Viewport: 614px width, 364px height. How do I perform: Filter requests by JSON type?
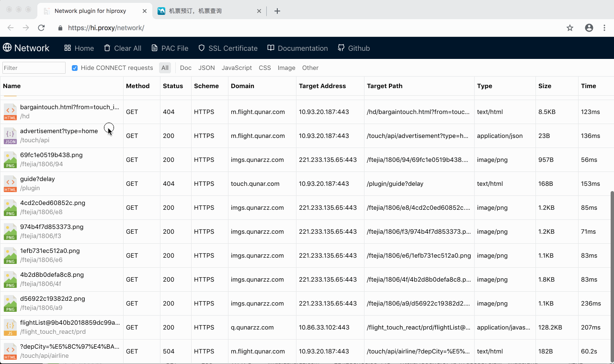(206, 68)
